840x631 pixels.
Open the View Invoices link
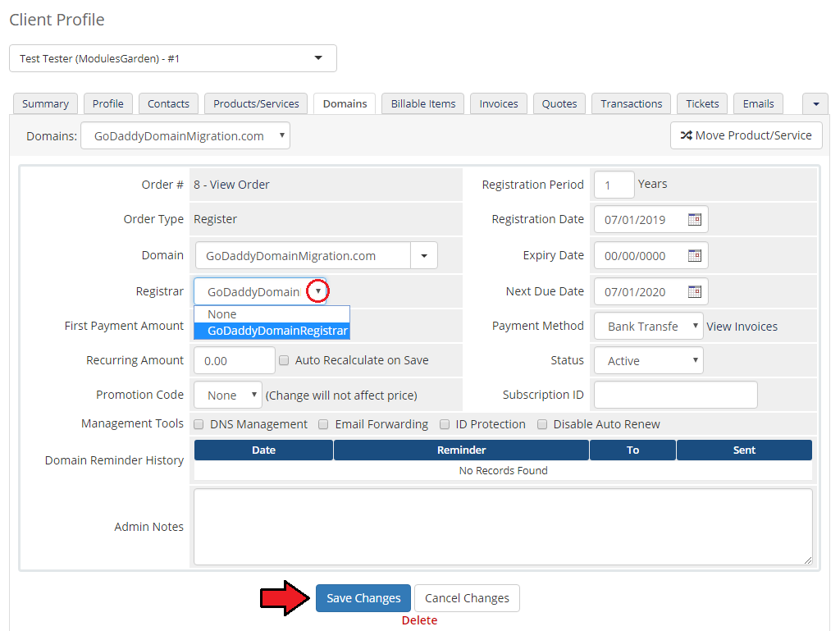point(742,327)
